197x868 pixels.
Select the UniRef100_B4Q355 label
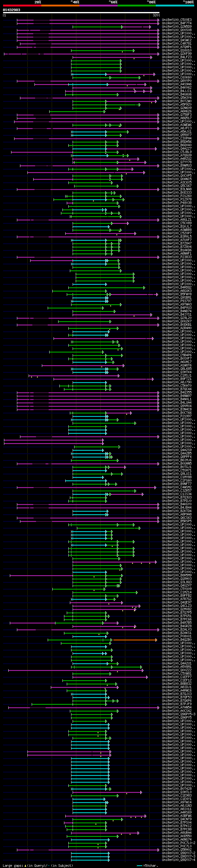point(177,392)
